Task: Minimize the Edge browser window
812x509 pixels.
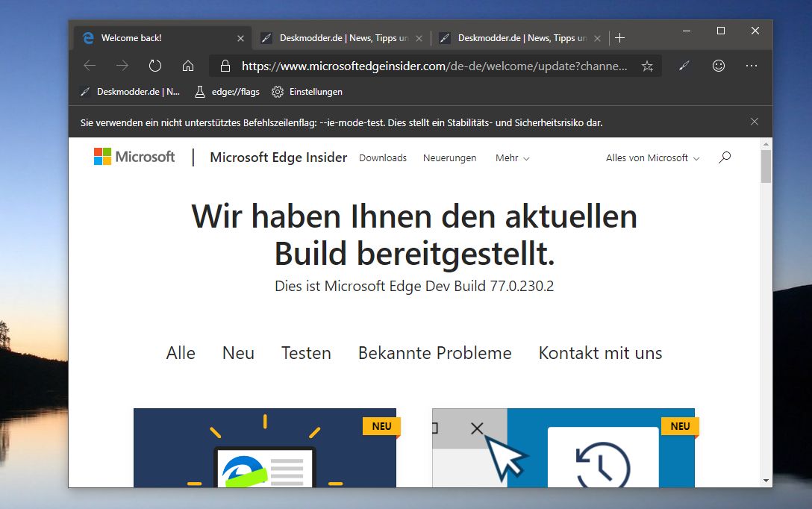Action: coord(687,31)
